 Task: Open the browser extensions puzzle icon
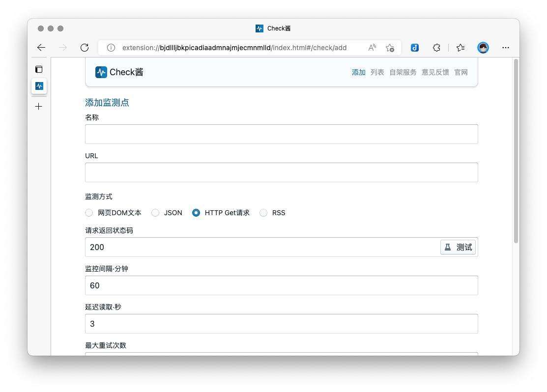pos(436,47)
